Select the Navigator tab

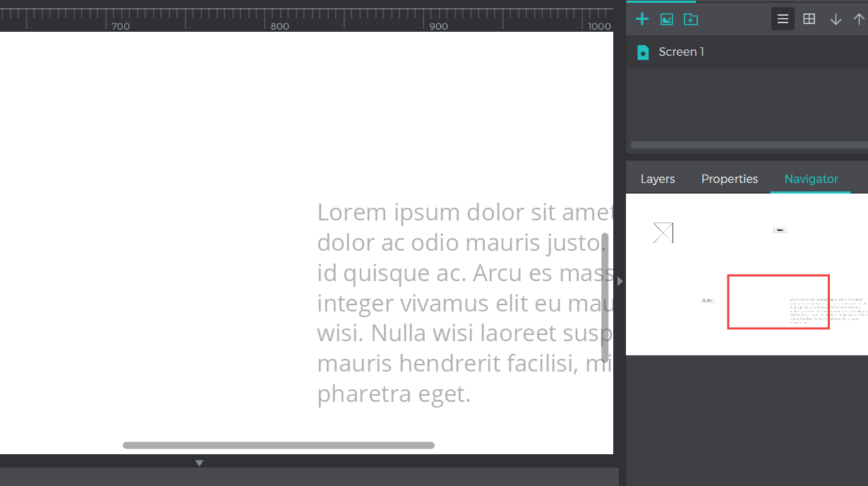[811, 179]
